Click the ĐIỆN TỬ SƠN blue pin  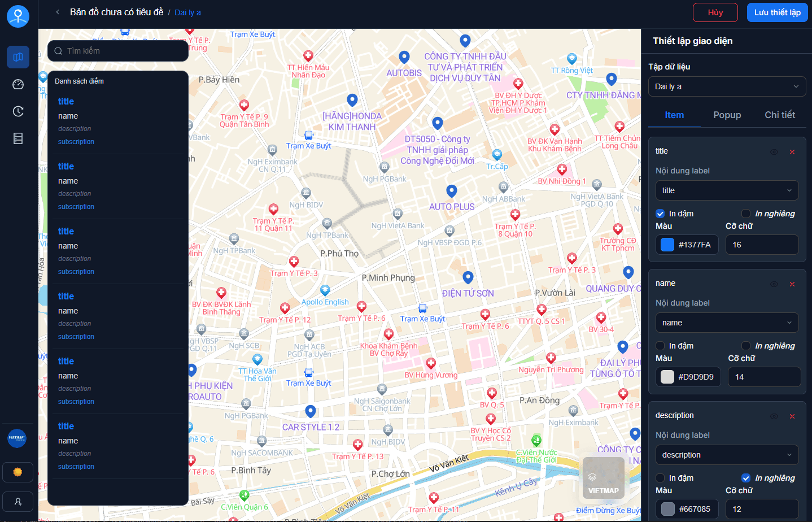(468, 278)
